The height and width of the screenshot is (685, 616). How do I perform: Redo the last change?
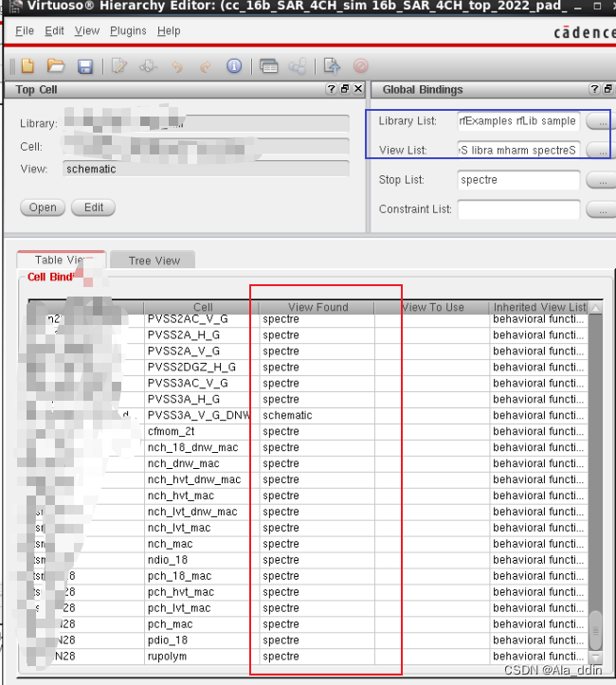click(206, 66)
